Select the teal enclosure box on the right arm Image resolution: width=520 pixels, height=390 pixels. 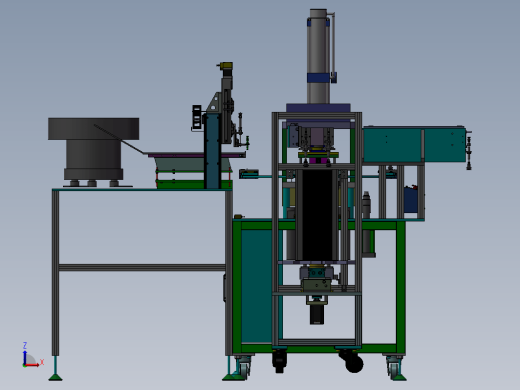pos(414,145)
